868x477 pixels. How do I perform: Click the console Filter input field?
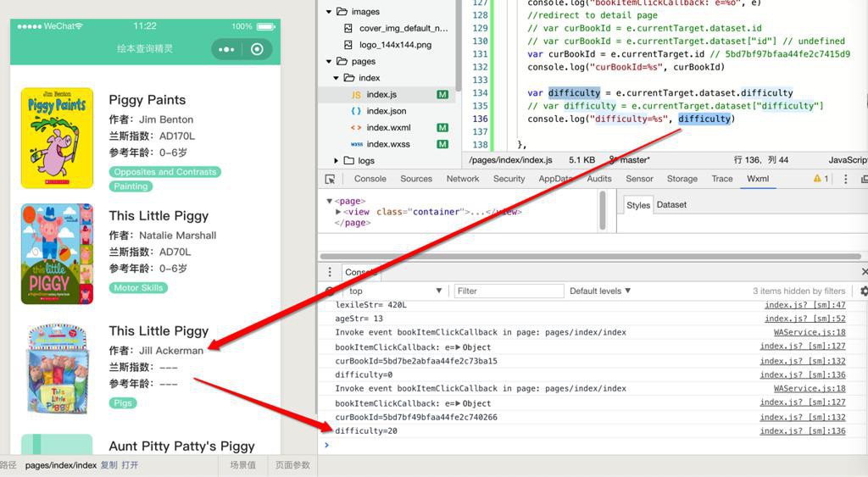point(509,291)
